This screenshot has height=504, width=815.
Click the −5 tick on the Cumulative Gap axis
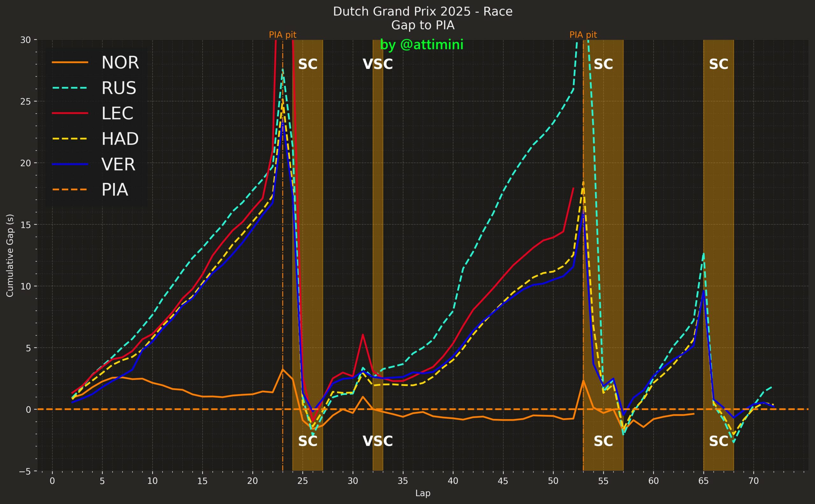(x=25, y=471)
